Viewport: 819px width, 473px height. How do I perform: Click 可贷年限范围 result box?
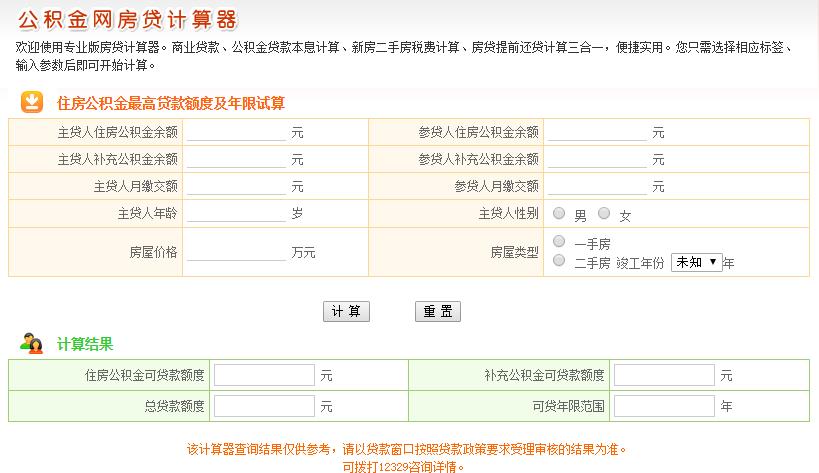tap(664, 406)
